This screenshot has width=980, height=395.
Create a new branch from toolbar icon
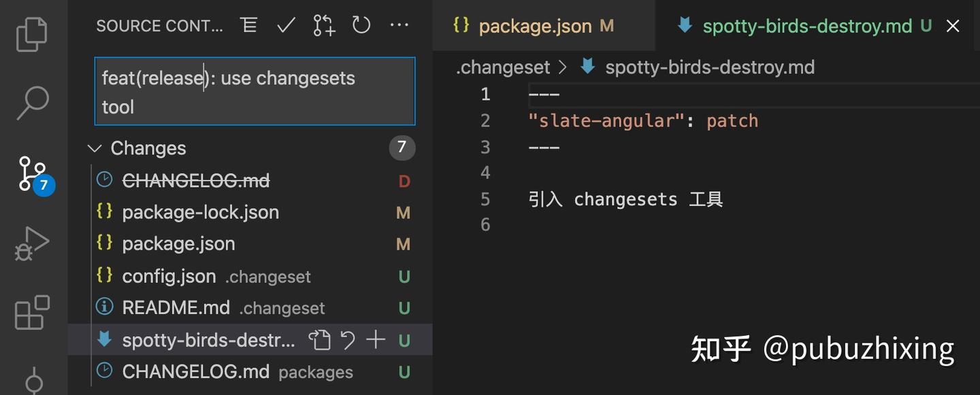324,26
